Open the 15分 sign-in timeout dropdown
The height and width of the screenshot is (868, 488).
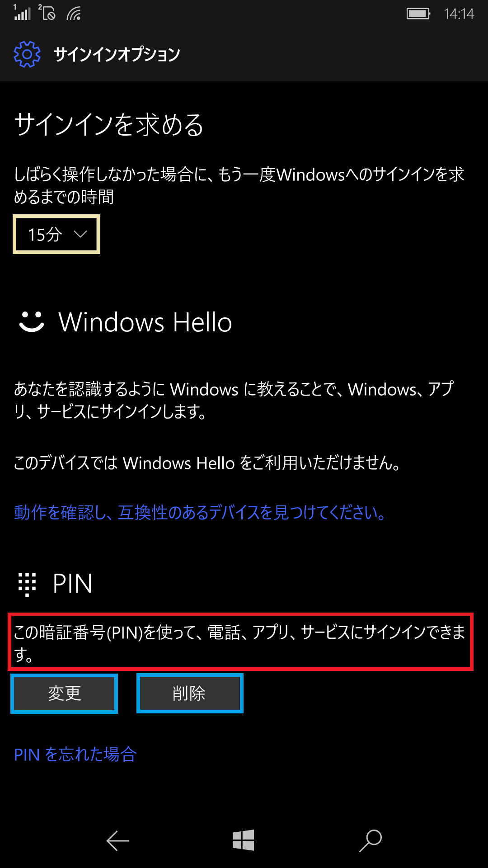click(56, 234)
